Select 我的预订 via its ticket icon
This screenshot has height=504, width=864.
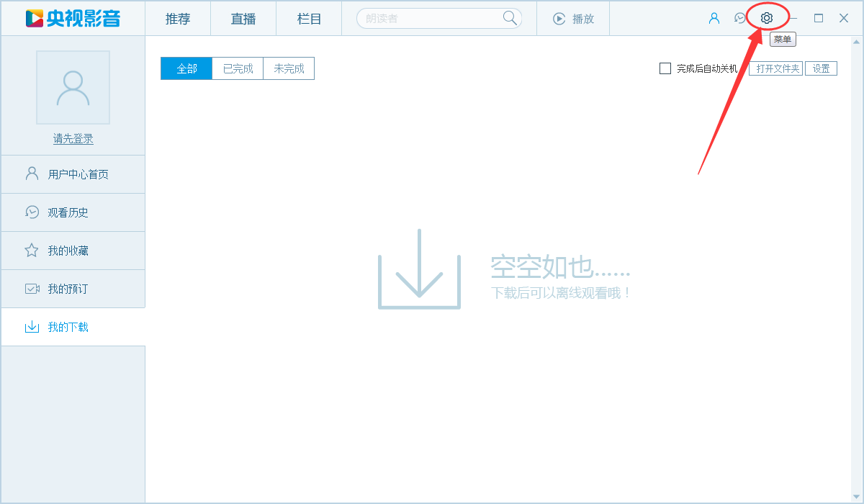30,289
